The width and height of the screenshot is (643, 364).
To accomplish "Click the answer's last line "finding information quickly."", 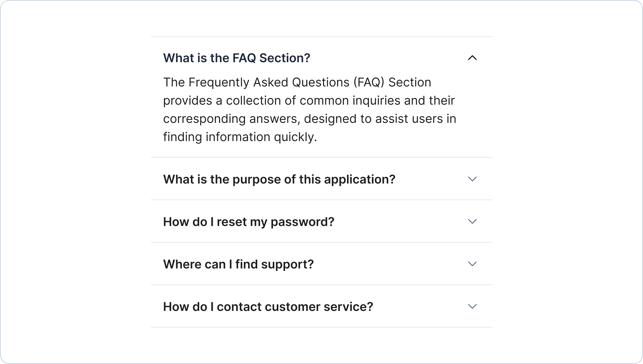I will (x=240, y=137).
